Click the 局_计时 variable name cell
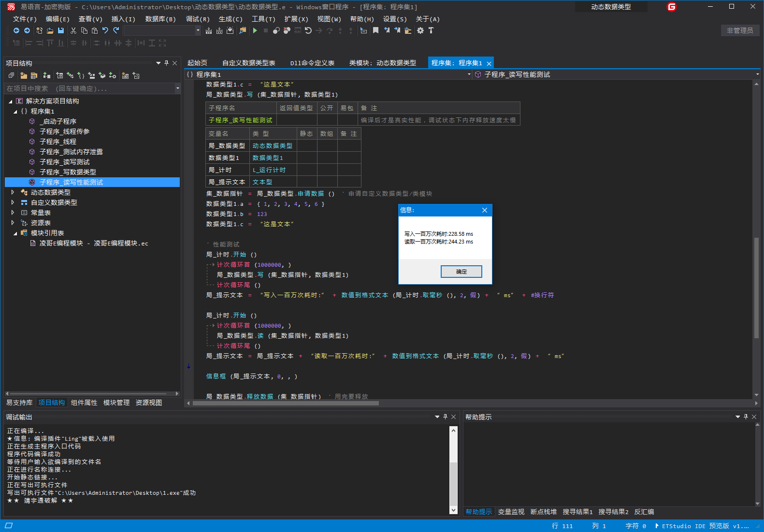 tap(227, 170)
